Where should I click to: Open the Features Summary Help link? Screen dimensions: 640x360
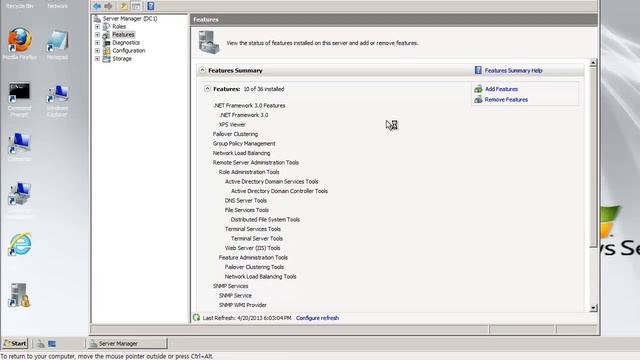(x=513, y=71)
